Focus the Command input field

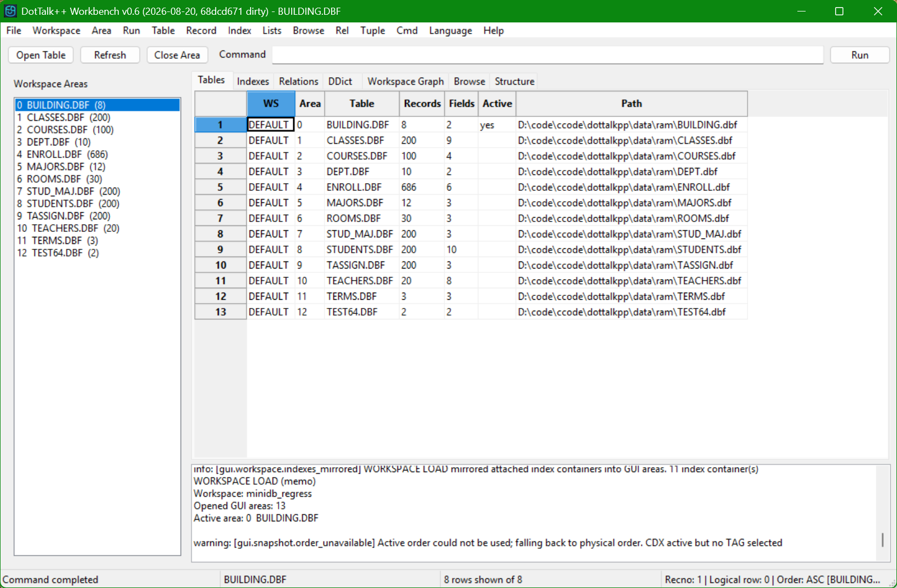[548, 55]
